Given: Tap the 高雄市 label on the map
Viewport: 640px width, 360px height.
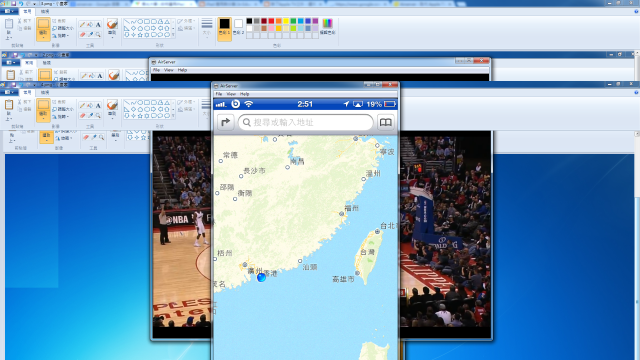Looking at the screenshot, I should [343, 279].
